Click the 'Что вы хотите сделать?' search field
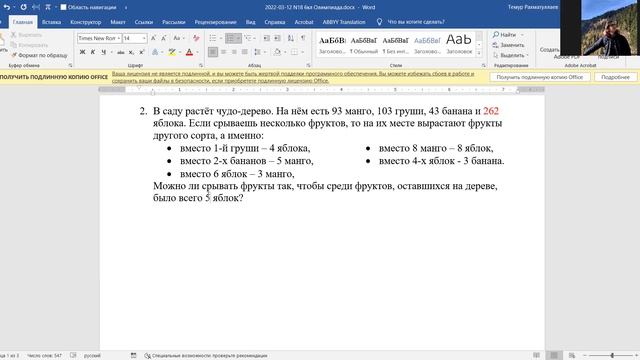 [416, 22]
